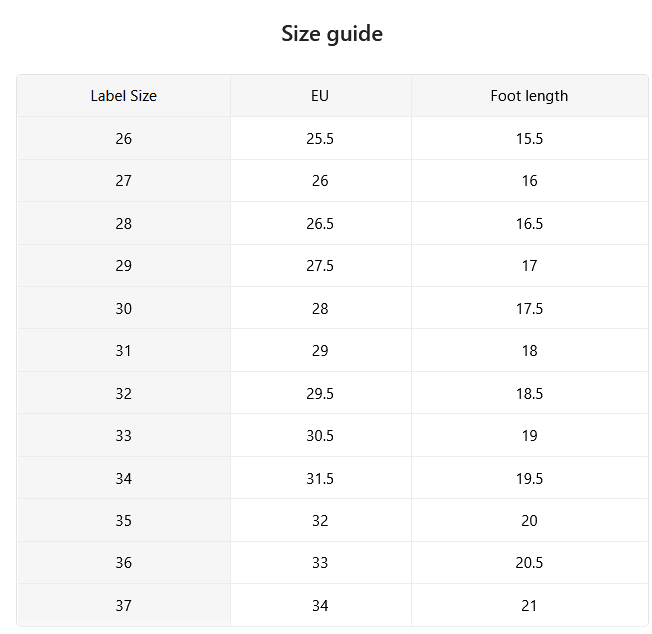This screenshot has height=634, width=652.
Task: Click foot length 20.5 cell
Action: [x=529, y=563]
